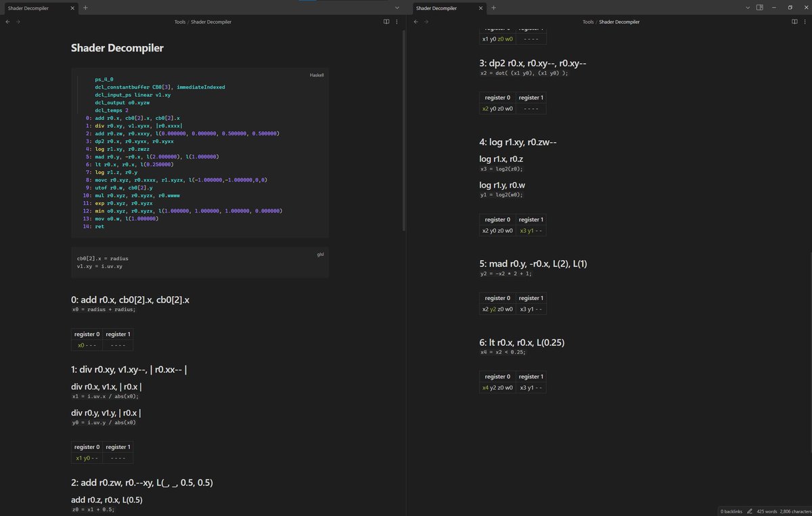812x516 pixels.
Task: Open Tools folder breadcrumb in left window
Action: (x=180, y=22)
